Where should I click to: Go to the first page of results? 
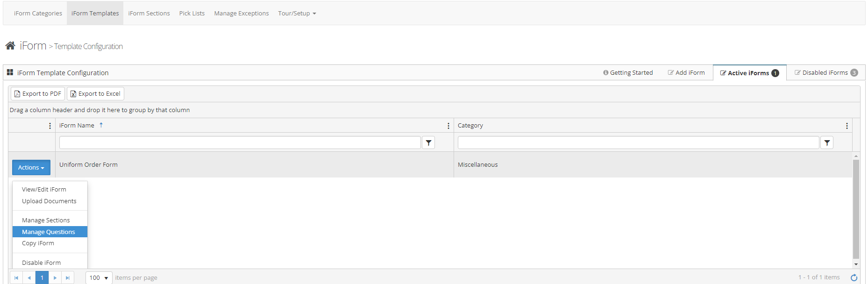click(16, 278)
